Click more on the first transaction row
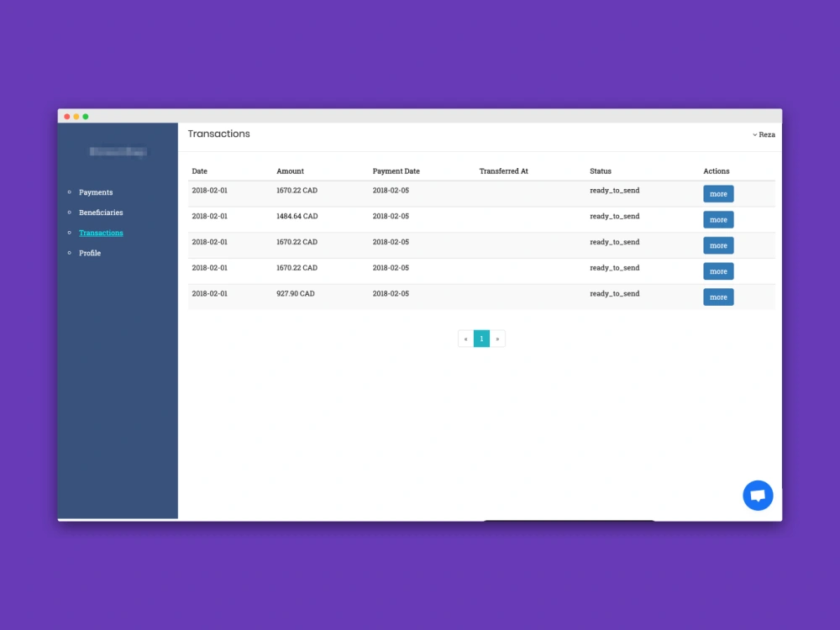Image resolution: width=840 pixels, height=630 pixels. click(x=718, y=193)
